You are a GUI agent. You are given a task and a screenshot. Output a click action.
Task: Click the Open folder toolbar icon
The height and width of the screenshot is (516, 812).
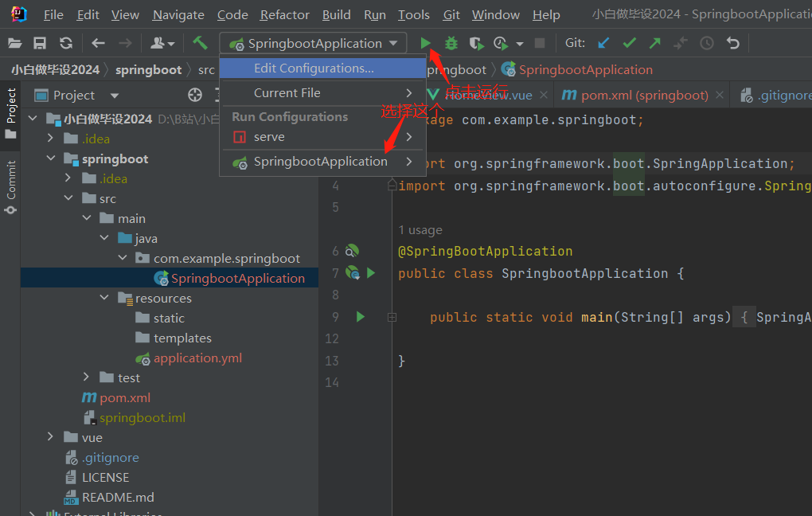tap(14, 44)
